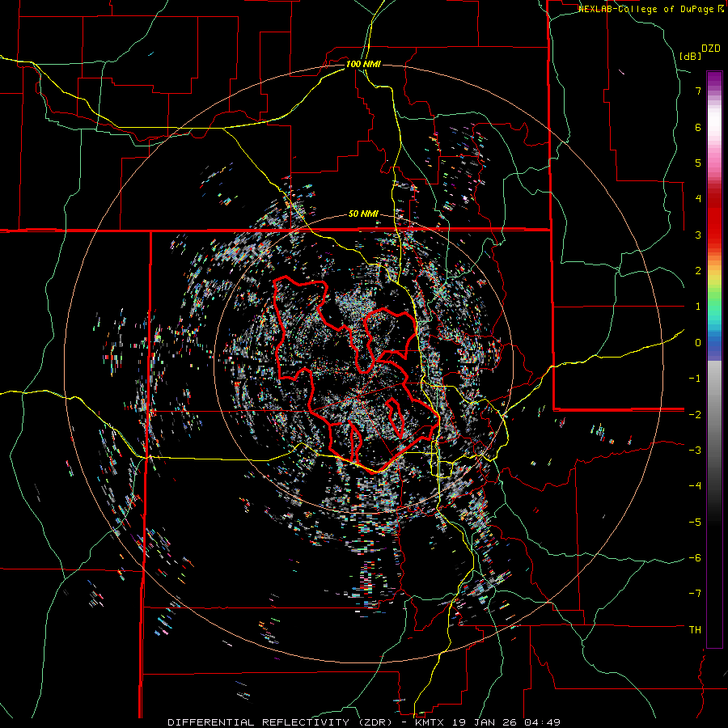This screenshot has height=728, width=728.
Task: Click the 5 value on the color scale
Action: (698, 163)
